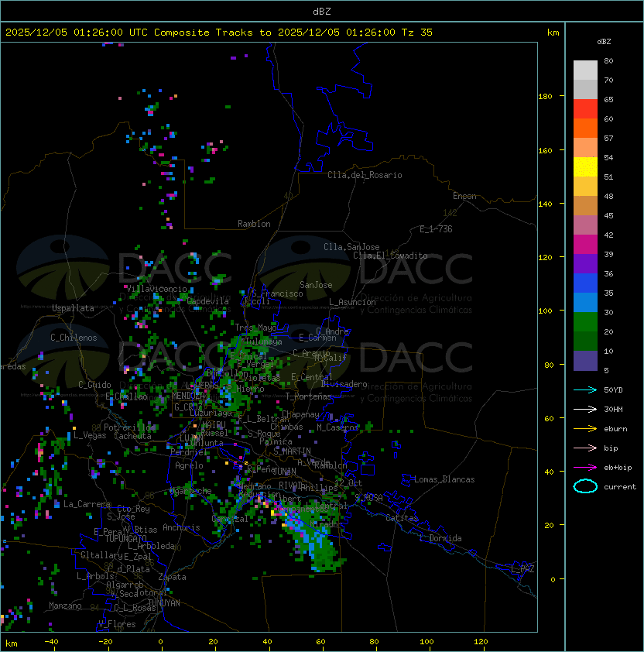Screen dimensions: 644x652
Task: Click the Potrerillos label
Action: (129, 427)
